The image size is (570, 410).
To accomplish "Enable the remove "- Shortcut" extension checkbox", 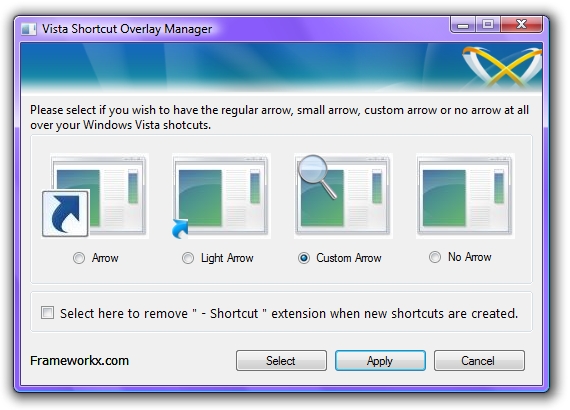I will tap(48, 313).
